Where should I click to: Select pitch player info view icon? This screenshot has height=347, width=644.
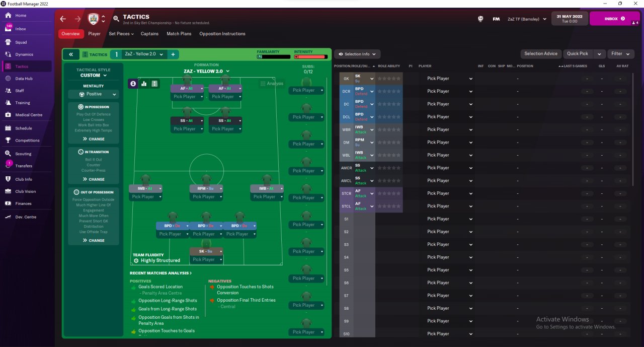pos(133,84)
